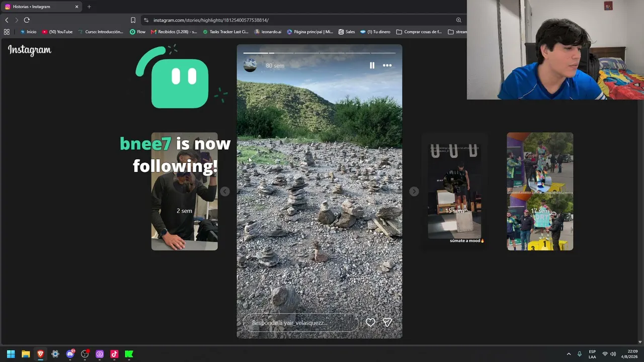The height and width of the screenshot is (362, 644).
Task: Select the 'Historias • Instagram' tab
Action: pos(42,7)
